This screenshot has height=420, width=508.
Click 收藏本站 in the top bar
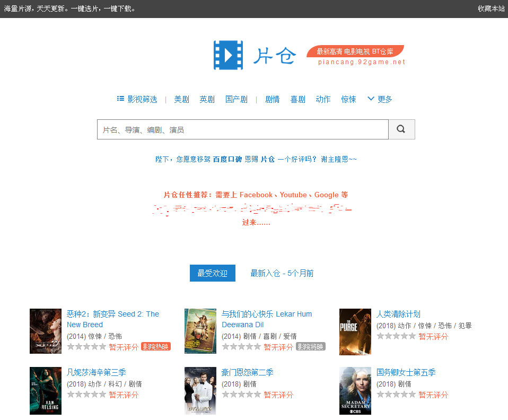pos(491,8)
